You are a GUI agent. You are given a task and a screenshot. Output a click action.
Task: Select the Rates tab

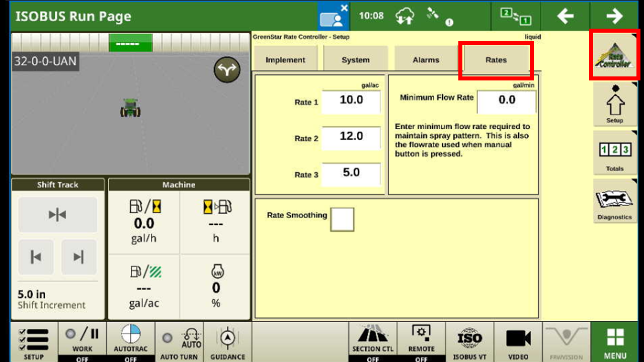click(496, 59)
